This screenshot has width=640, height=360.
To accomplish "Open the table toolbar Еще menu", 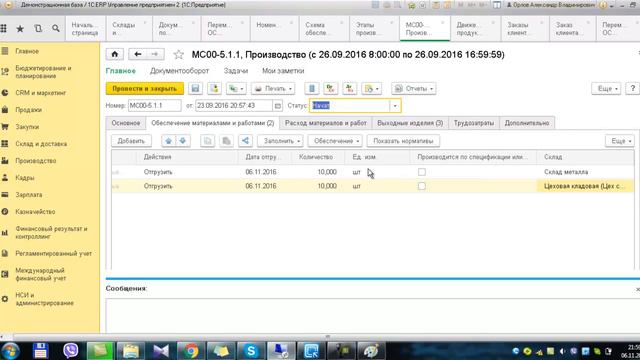I will (x=620, y=141).
